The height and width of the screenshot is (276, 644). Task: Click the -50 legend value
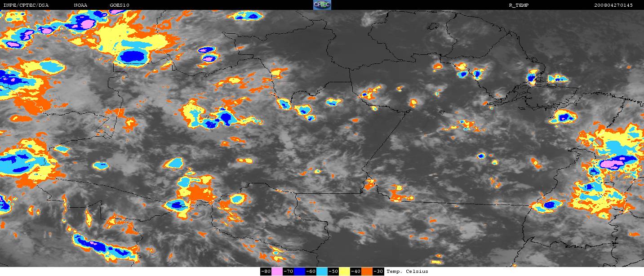click(x=333, y=272)
